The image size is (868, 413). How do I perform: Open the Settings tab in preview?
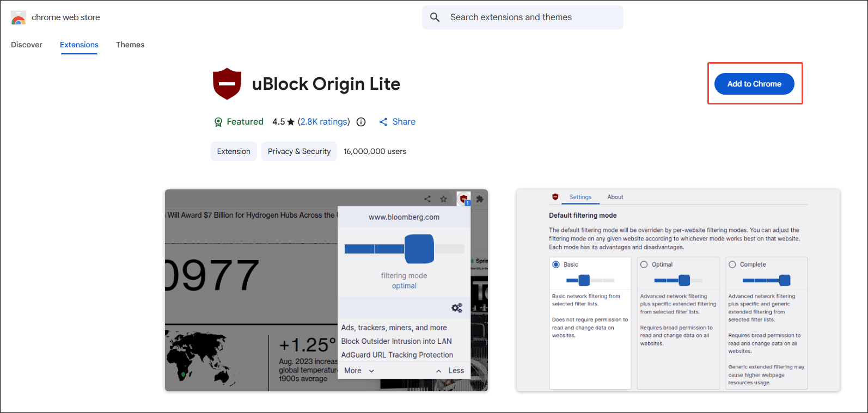point(580,197)
